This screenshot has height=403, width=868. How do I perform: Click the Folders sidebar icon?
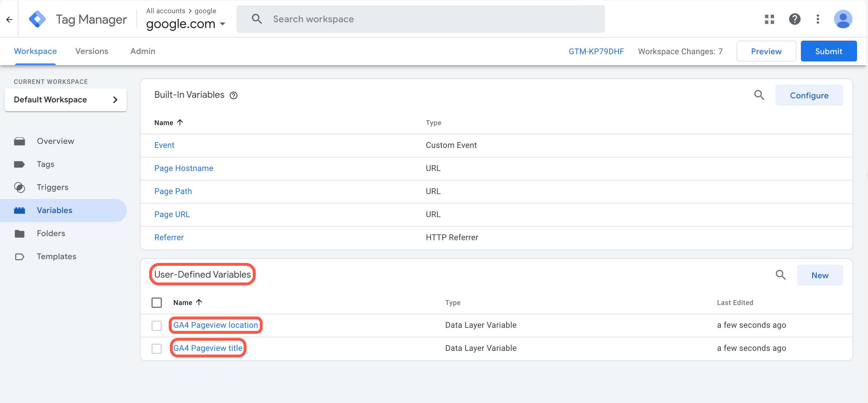pyautogui.click(x=20, y=233)
